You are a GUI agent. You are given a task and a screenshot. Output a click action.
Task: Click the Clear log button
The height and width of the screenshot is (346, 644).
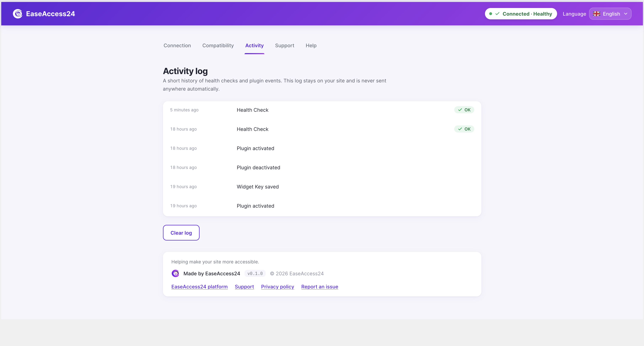click(x=181, y=233)
